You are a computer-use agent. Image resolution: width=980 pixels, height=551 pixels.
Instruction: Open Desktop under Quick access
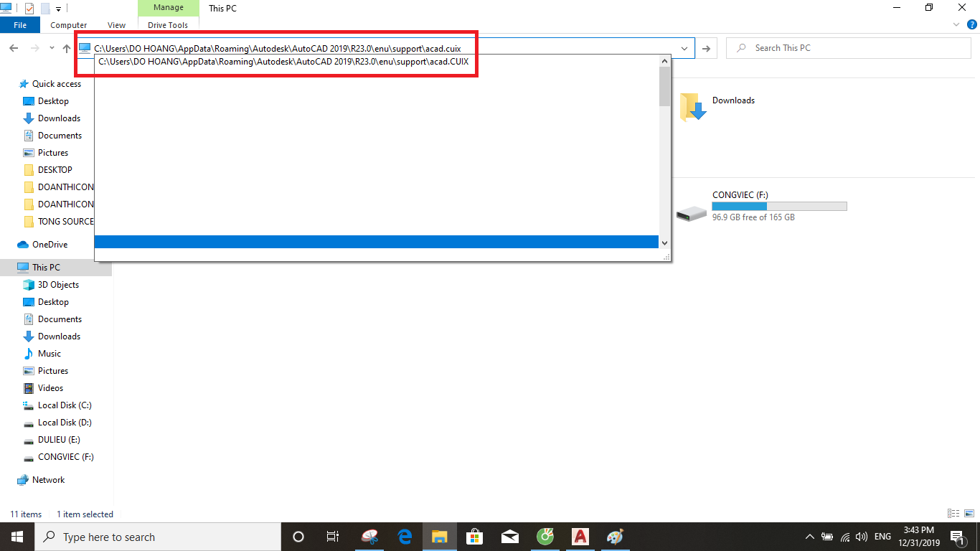(x=54, y=101)
